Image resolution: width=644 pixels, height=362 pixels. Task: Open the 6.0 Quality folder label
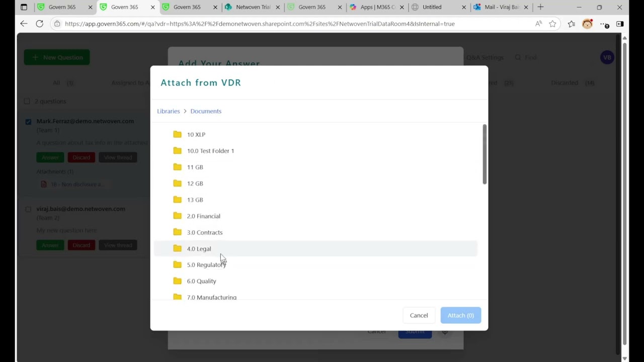[x=201, y=281]
